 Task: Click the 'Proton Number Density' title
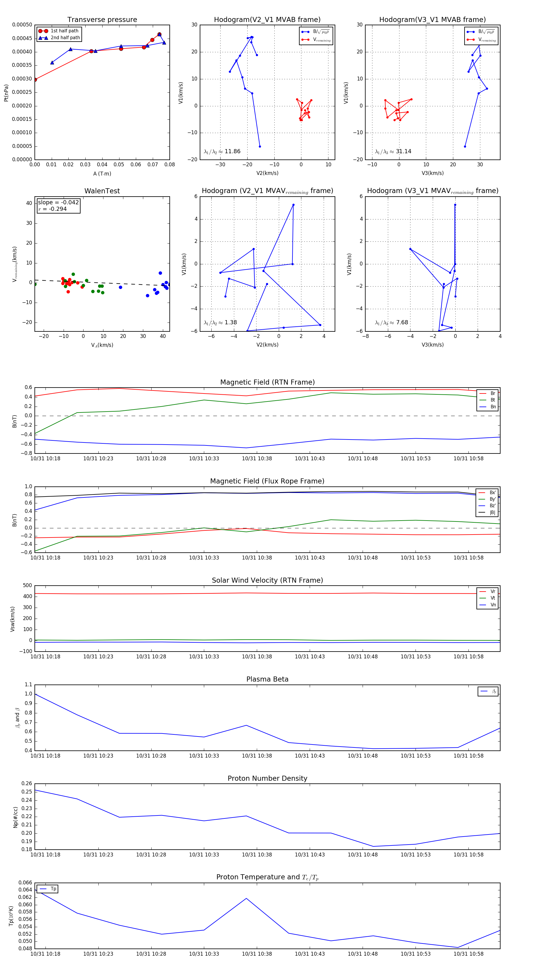[x=267, y=778]
